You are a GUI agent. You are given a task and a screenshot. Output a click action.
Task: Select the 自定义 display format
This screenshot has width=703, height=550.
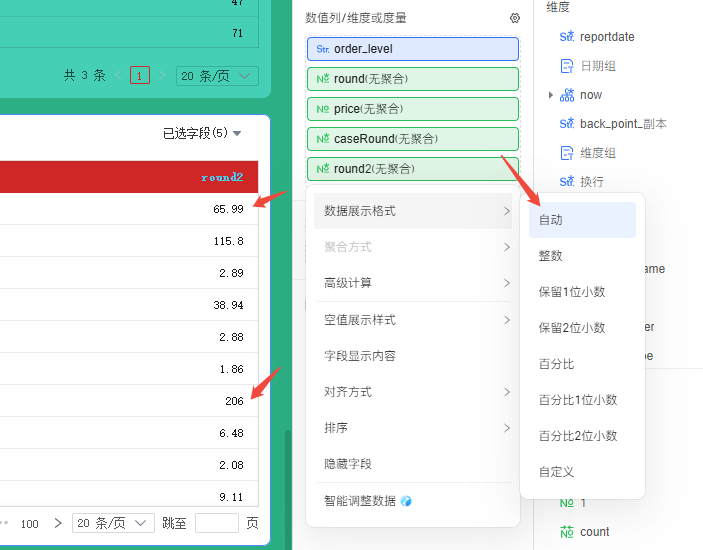click(582, 472)
